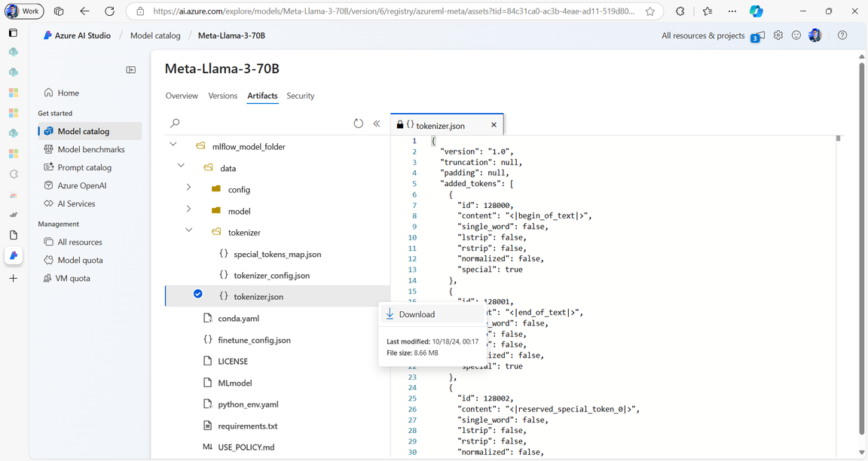Image resolution: width=868 pixels, height=461 pixels.
Task: Open the browser favorites list icon
Action: click(x=707, y=11)
